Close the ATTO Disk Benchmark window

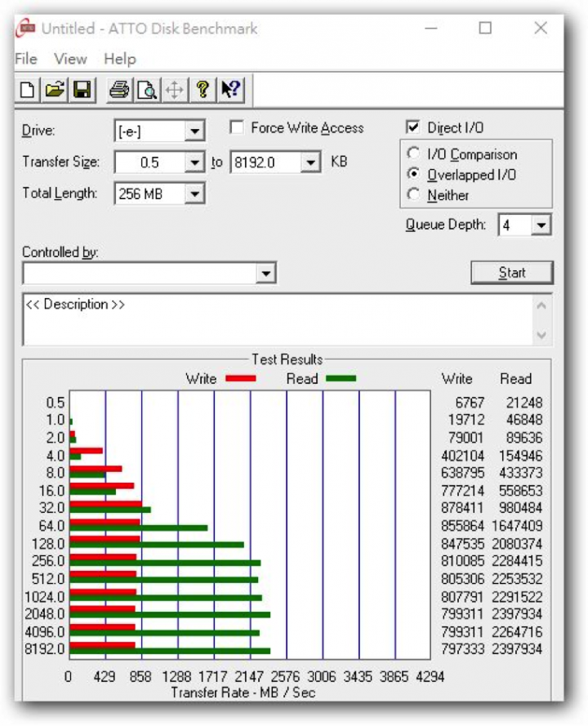[x=541, y=29]
